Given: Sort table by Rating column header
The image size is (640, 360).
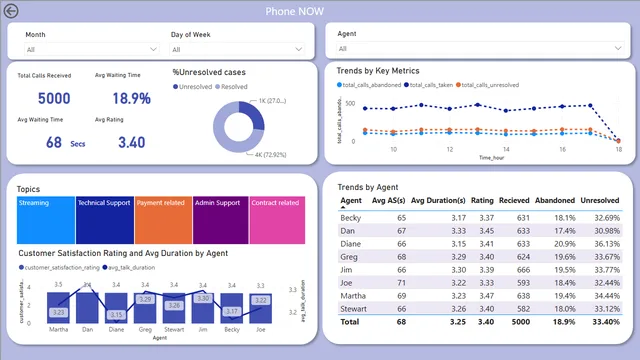Looking at the screenshot, I should 482,200.
